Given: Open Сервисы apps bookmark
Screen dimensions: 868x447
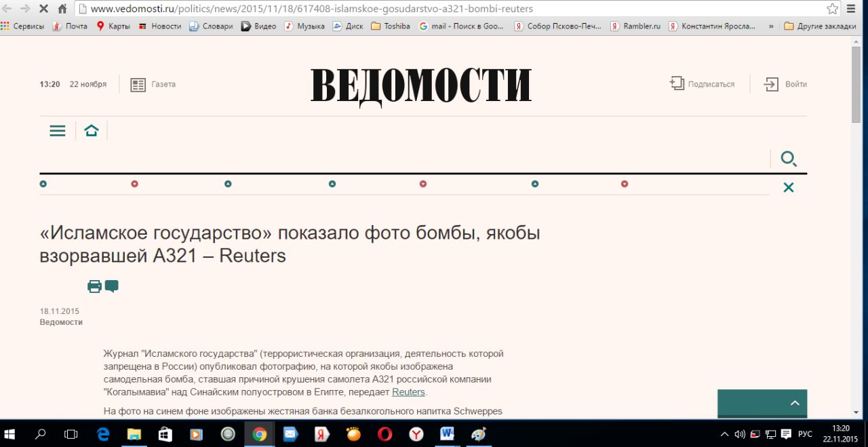Looking at the screenshot, I should [22, 26].
